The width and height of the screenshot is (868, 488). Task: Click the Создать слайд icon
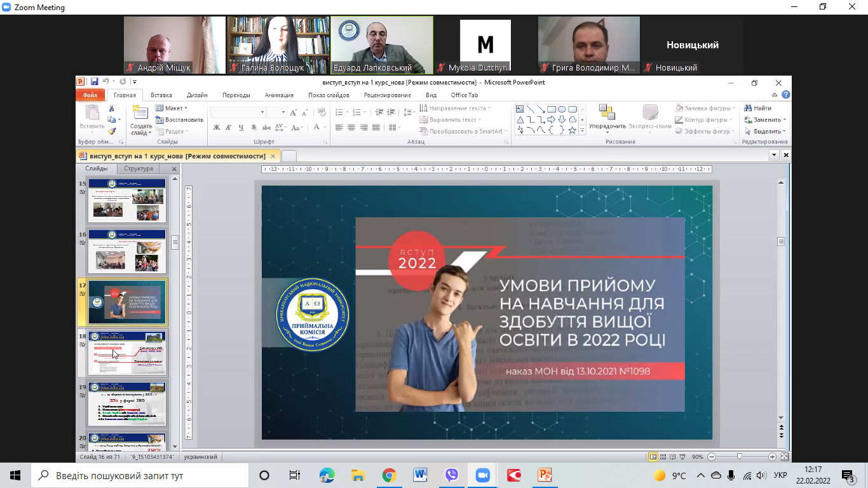140,114
